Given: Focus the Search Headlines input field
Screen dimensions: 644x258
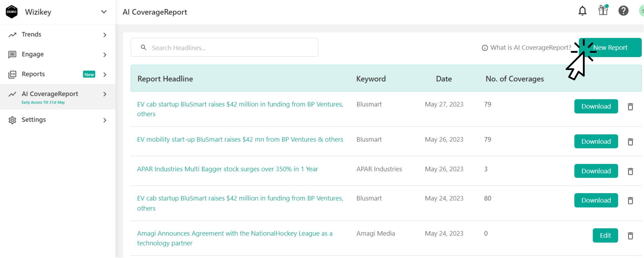Looking at the screenshot, I should click(224, 47).
